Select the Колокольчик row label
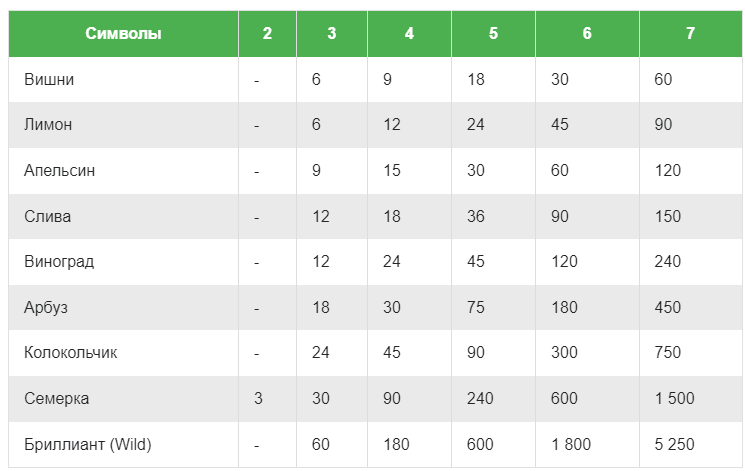 tap(70, 352)
